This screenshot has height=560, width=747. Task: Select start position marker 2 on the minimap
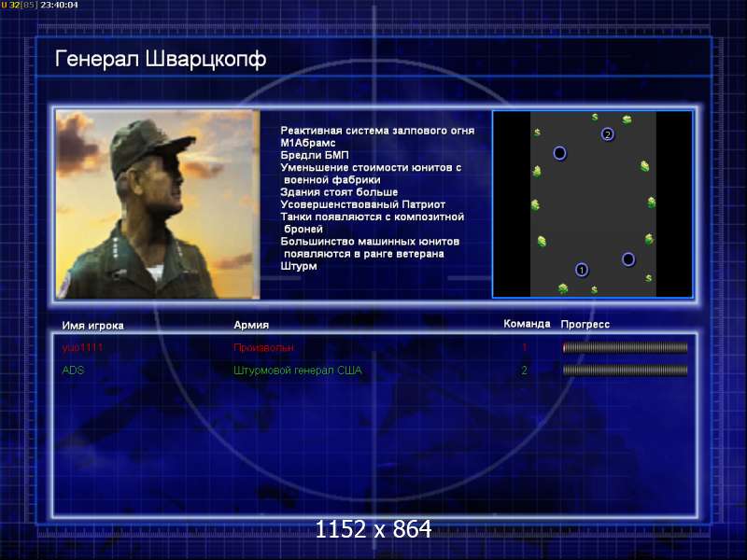click(608, 134)
